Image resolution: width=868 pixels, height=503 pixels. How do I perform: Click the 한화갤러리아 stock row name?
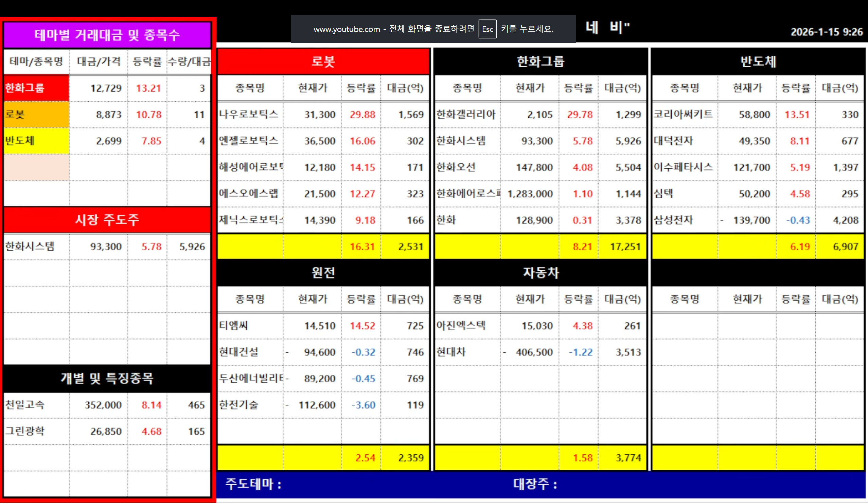click(466, 115)
